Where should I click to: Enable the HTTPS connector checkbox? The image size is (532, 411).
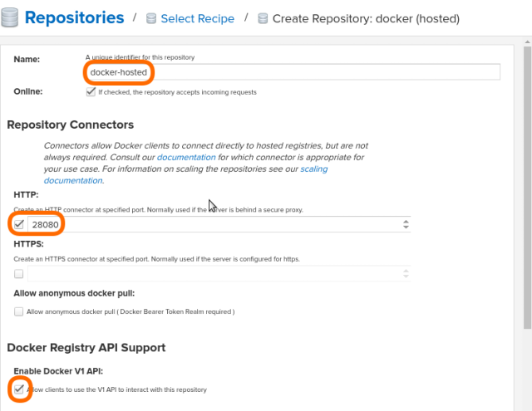coord(19,273)
